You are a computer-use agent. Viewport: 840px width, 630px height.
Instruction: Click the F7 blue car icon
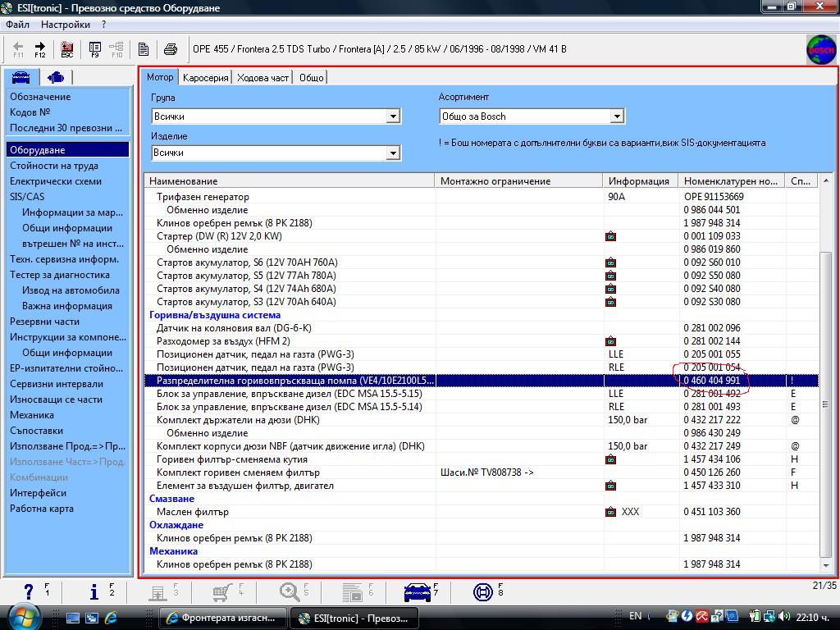tap(418, 591)
